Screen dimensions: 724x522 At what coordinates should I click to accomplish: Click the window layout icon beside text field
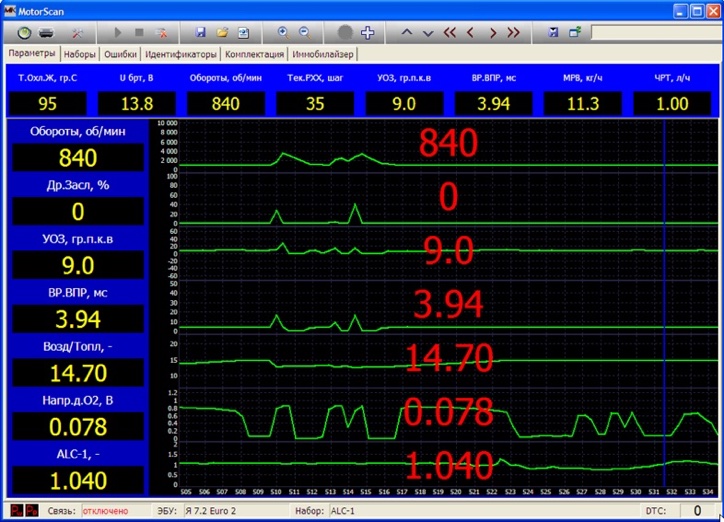point(575,32)
